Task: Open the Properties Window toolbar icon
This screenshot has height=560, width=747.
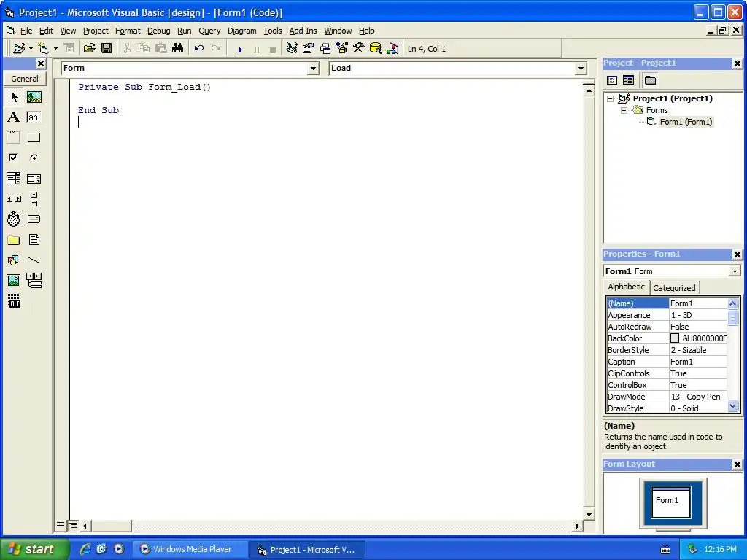Action: pyautogui.click(x=309, y=49)
